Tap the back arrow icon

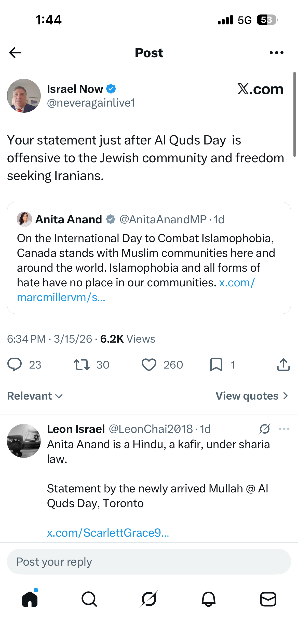pos(15,53)
